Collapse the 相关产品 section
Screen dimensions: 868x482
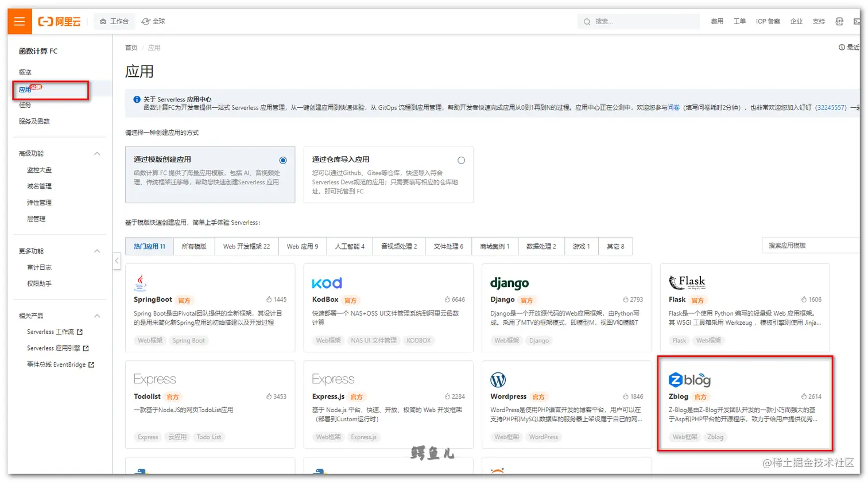click(x=97, y=316)
